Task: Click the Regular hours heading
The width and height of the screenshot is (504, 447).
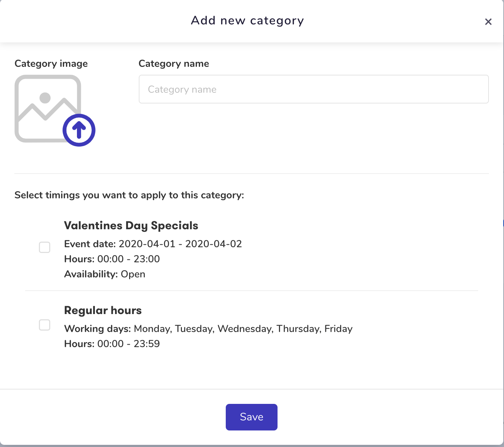Action: point(103,310)
